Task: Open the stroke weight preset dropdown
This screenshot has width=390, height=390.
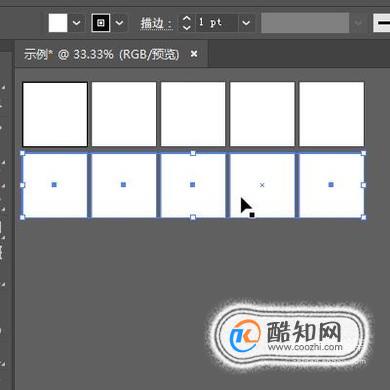Action: [x=246, y=23]
